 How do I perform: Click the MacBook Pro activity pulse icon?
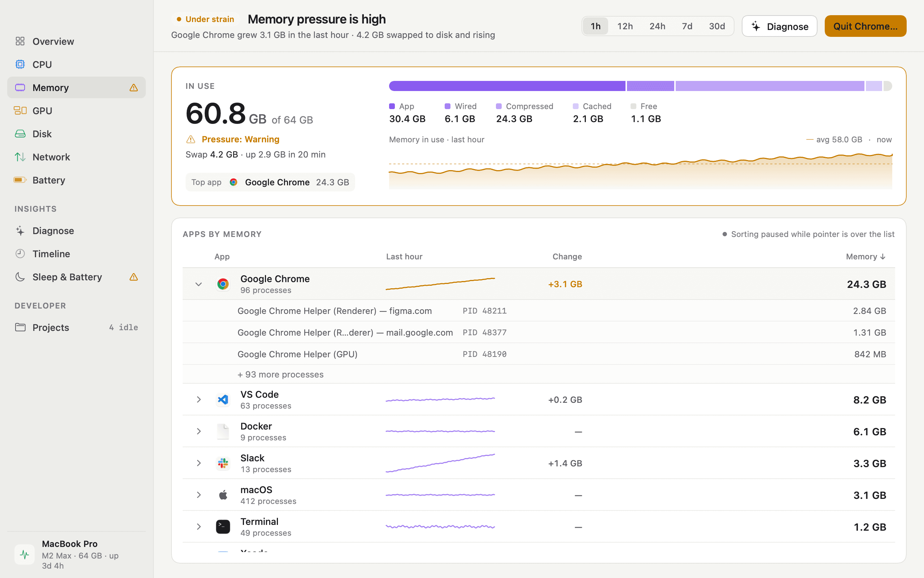pyautogui.click(x=25, y=554)
